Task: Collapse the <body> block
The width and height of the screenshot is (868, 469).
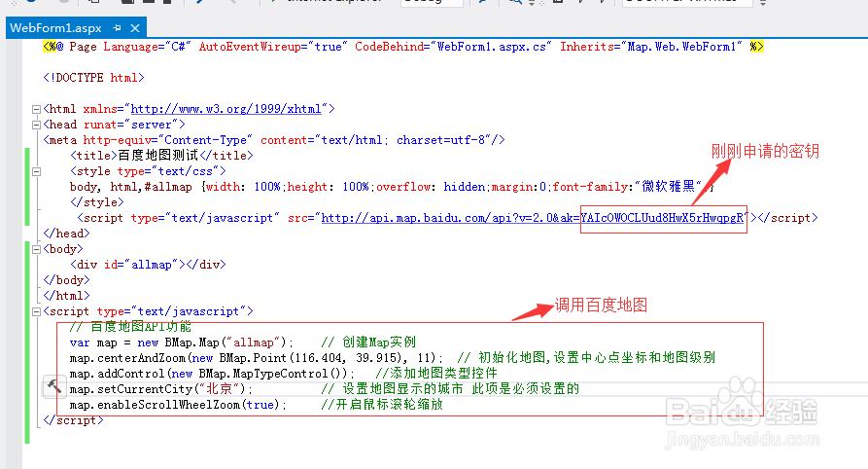Action: pyautogui.click(x=36, y=249)
